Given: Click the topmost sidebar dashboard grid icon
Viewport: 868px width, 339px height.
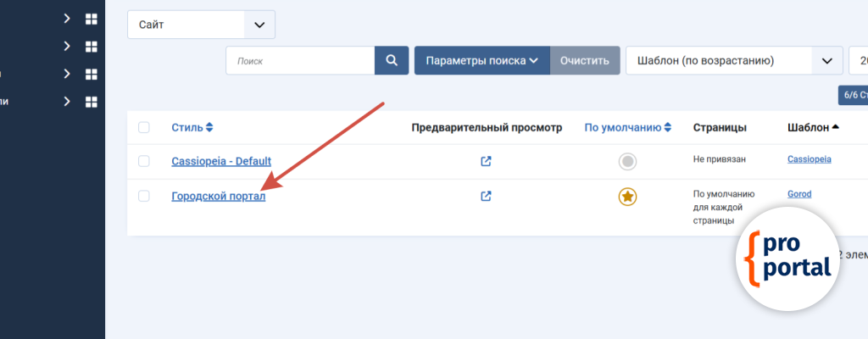Looking at the screenshot, I should click(x=92, y=19).
